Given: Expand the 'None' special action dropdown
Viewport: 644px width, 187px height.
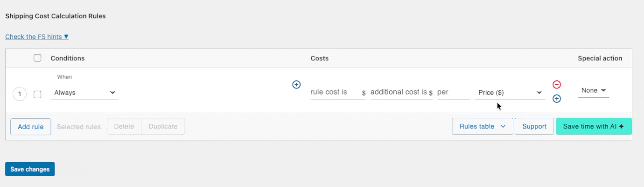Looking at the screenshot, I should click(593, 90).
